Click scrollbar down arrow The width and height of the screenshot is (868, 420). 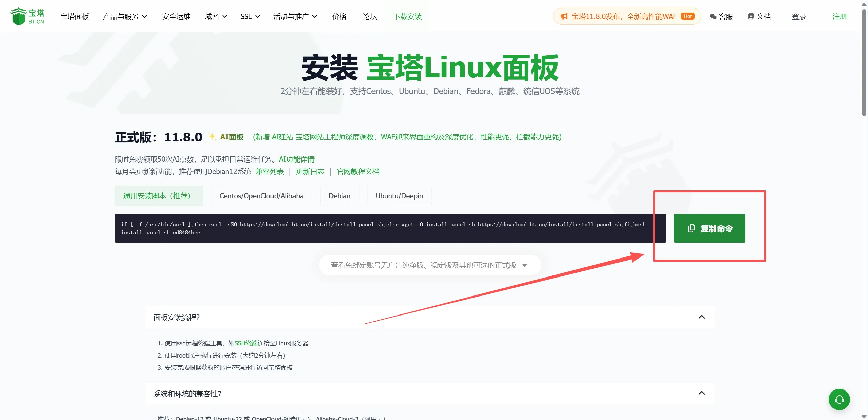[864, 417]
